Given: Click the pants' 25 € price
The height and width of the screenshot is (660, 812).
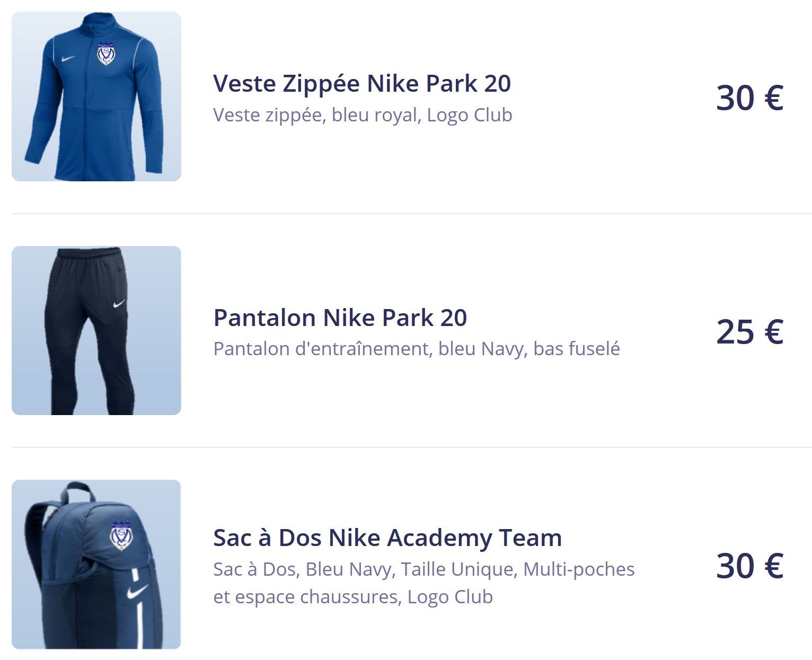Looking at the screenshot, I should point(749,332).
